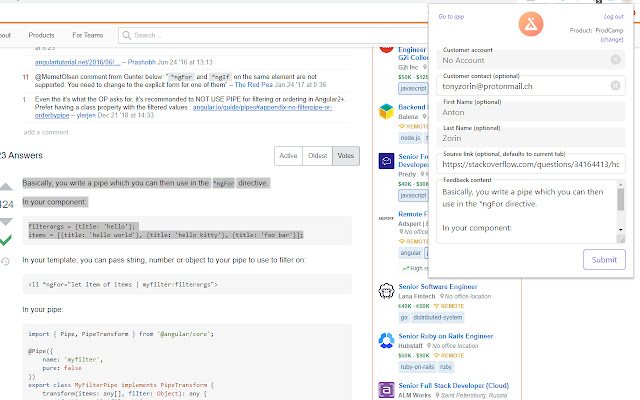Click the search magnifier icon
This screenshot has height=400, width=640.
click(127, 36)
